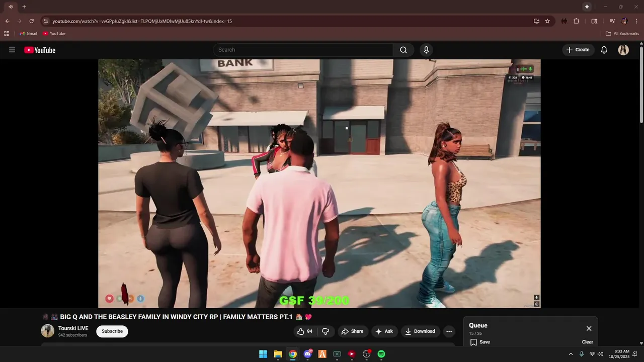
Task: Click the page vertical scrollbar
Action: [641, 84]
